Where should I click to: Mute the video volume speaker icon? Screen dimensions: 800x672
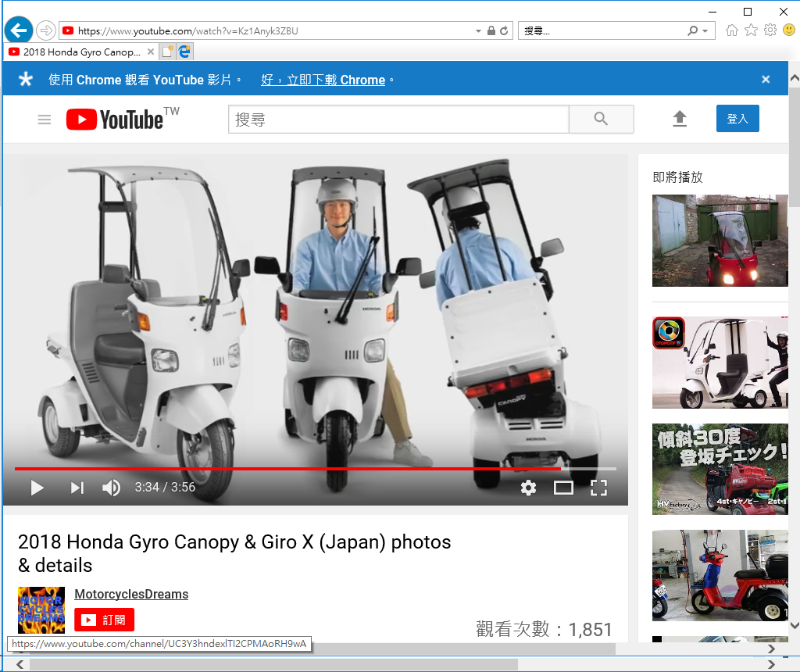(111, 488)
